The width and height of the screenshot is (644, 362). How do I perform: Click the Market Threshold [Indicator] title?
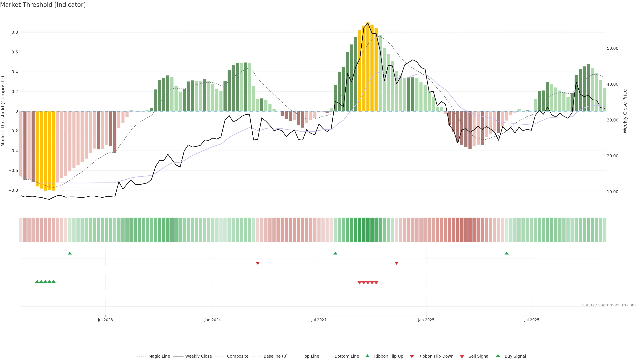[x=43, y=5]
